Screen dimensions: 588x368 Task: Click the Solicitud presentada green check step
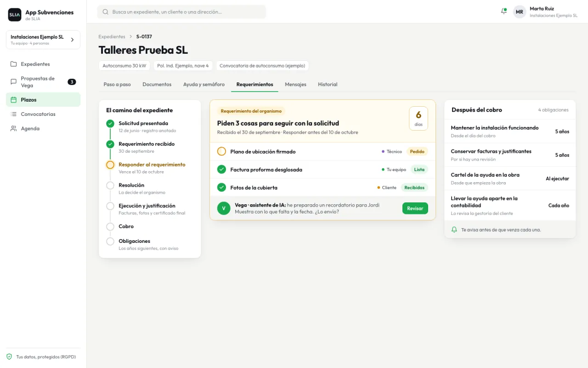click(110, 124)
